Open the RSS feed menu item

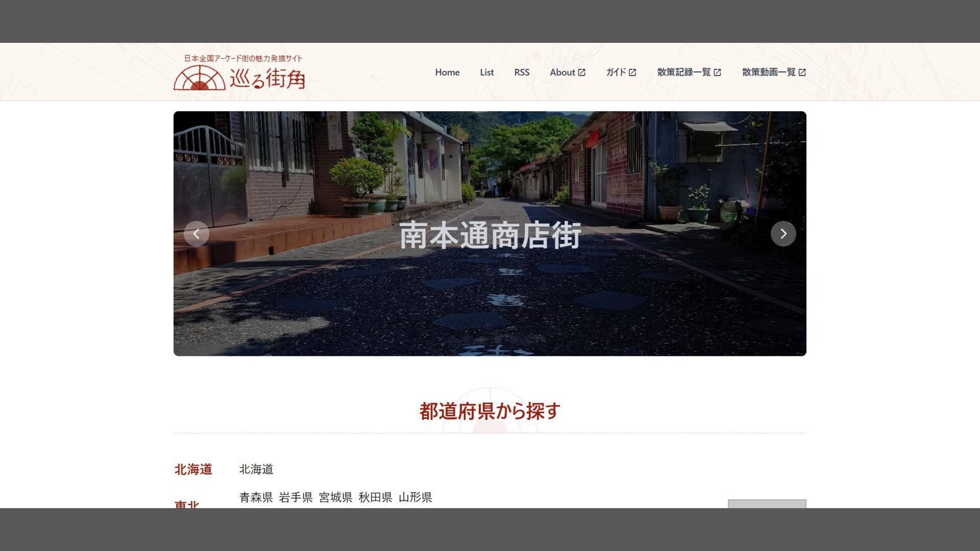click(522, 72)
